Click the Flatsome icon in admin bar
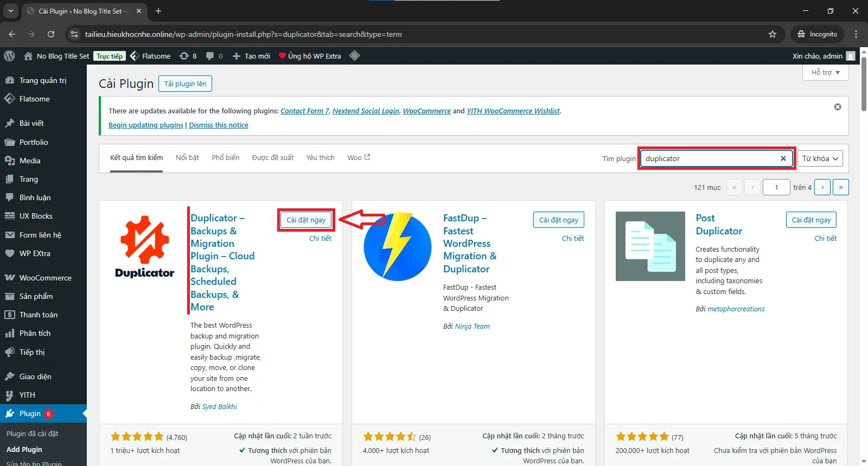Image resolution: width=868 pixels, height=466 pixels. pos(136,56)
